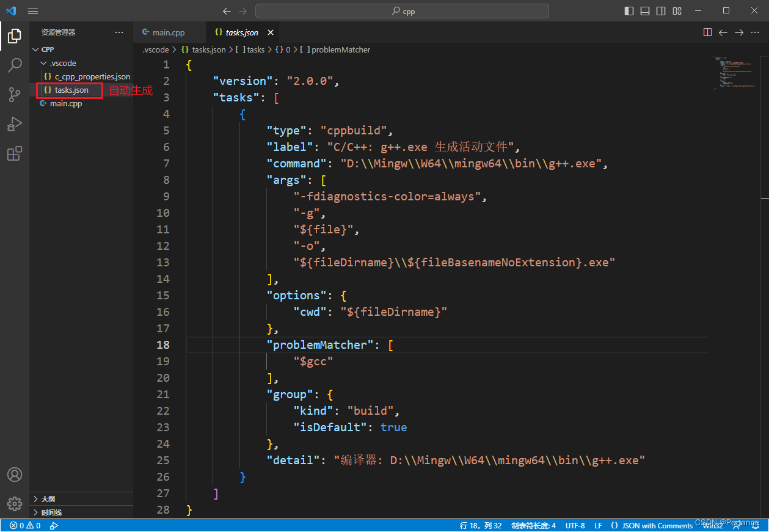Change indentation via 制表符长度: 4
769x532 pixels.
pos(533,525)
